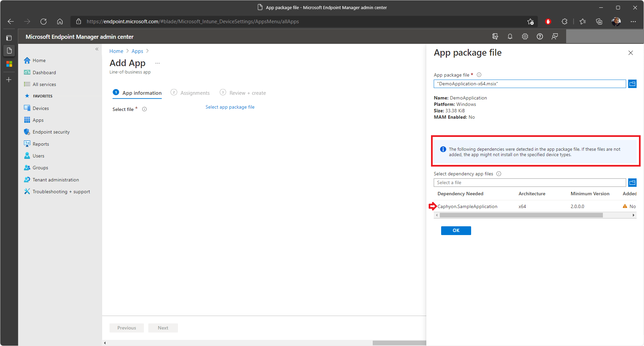644x346 pixels.
Task: Open the browser collections
Action: (599, 22)
